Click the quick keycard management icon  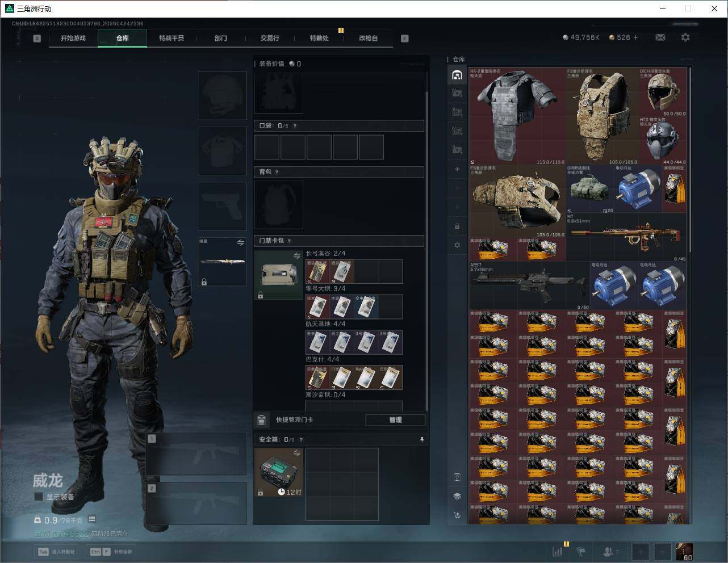pyautogui.click(x=261, y=420)
